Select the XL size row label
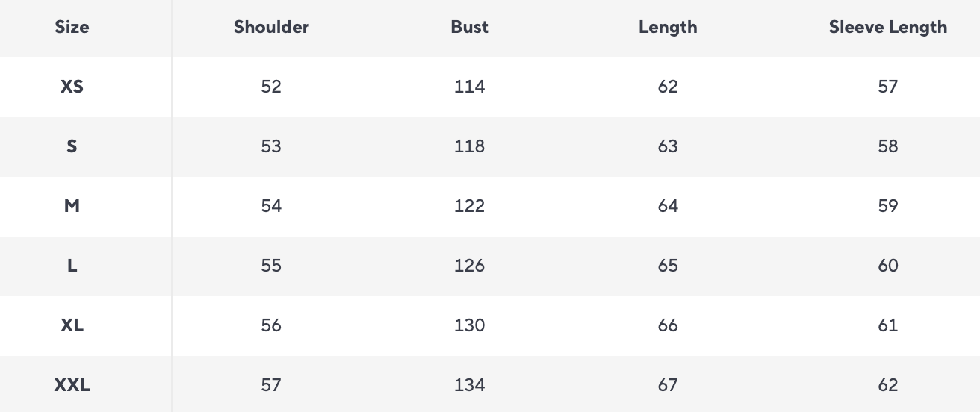This screenshot has height=412, width=980. [x=72, y=325]
